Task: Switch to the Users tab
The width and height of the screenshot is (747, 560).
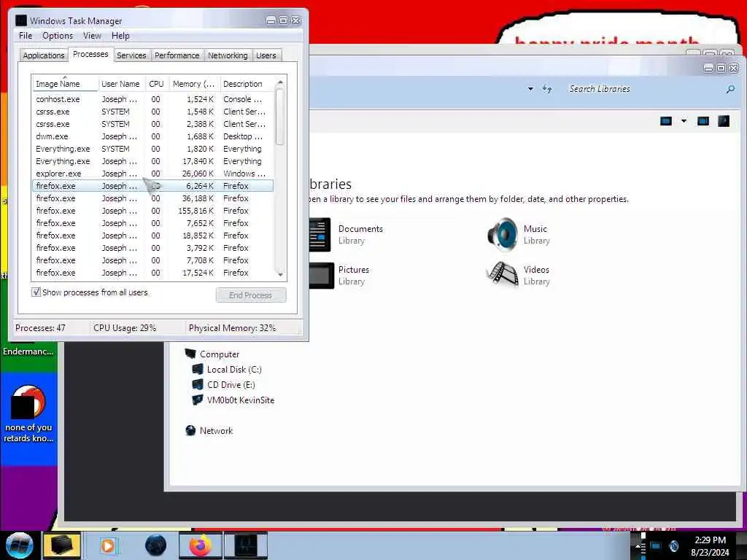Action: [x=266, y=55]
